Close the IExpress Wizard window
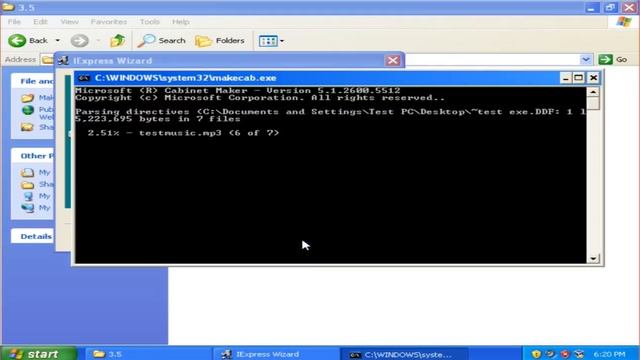The width and height of the screenshot is (640, 360). [x=393, y=60]
